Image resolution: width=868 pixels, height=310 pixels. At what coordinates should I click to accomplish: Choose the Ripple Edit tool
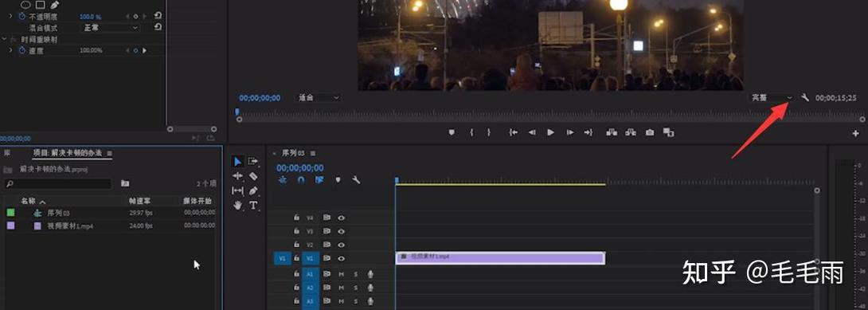pos(237,176)
